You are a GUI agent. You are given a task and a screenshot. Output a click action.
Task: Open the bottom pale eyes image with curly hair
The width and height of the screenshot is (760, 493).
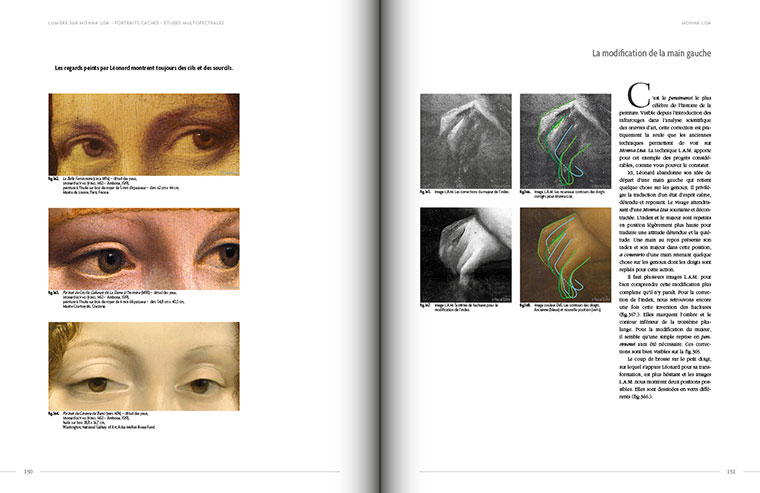point(144,366)
